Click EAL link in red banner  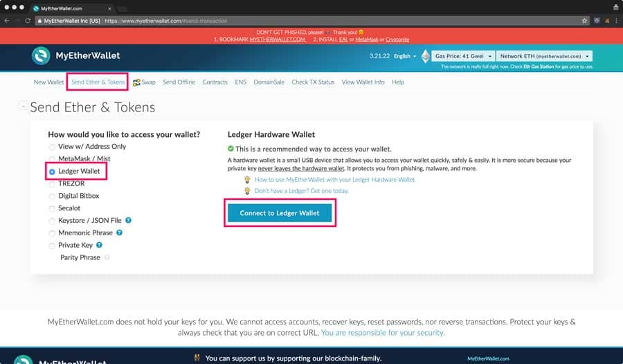[343, 39]
